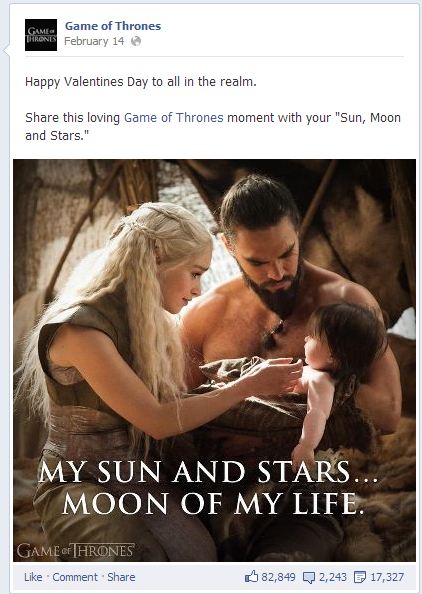Click the thumbs-up likes icon
Image resolution: width=422 pixels, height=594 pixels.
251,577
